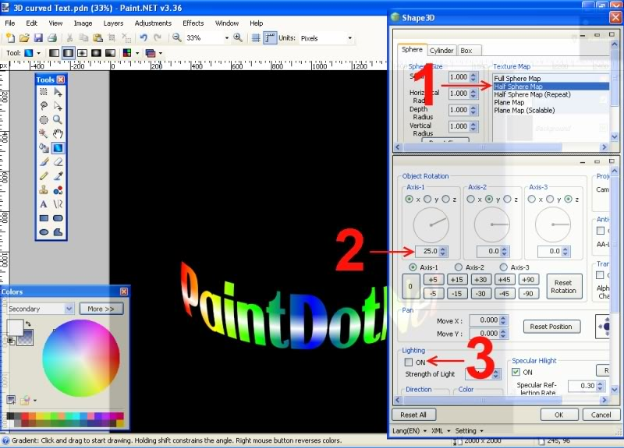Screen dimensions: 624x448
Task: Open the Tool chooser dropdown arrow
Action: pos(39,53)
